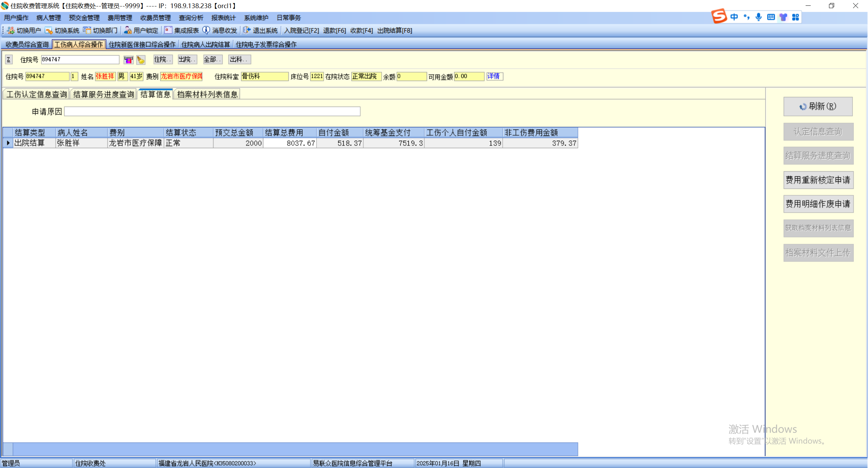Click the 切换用户 switch user icon
This screenshot has width=868, height=468.
(x=11, y=31)
